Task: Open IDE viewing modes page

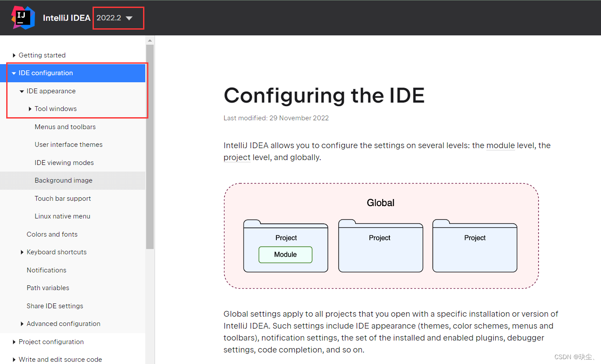Action: [64, 163]
